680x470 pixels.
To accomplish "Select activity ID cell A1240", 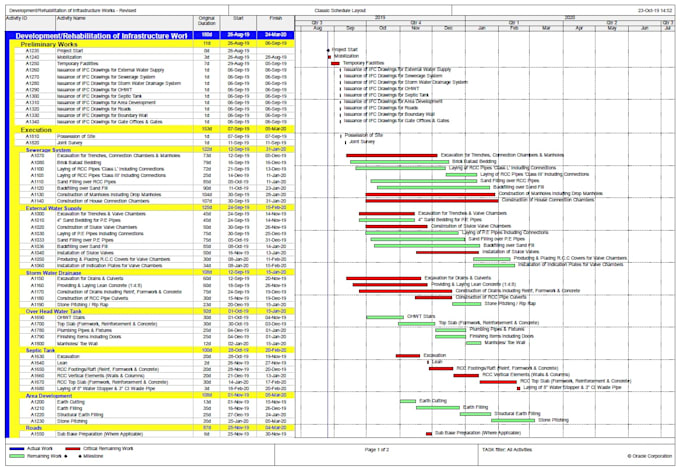I will click(x=33, y=57).
